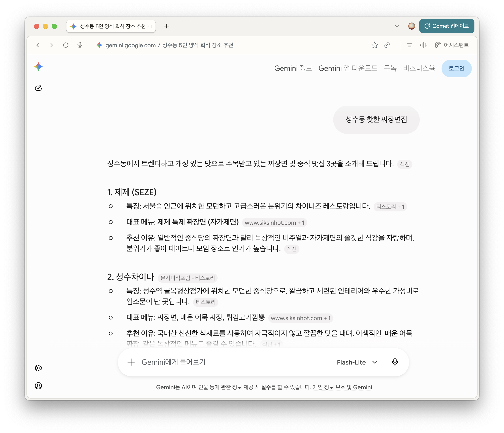
Task: Open the browser profile avatar
Action: click(412, 26)
